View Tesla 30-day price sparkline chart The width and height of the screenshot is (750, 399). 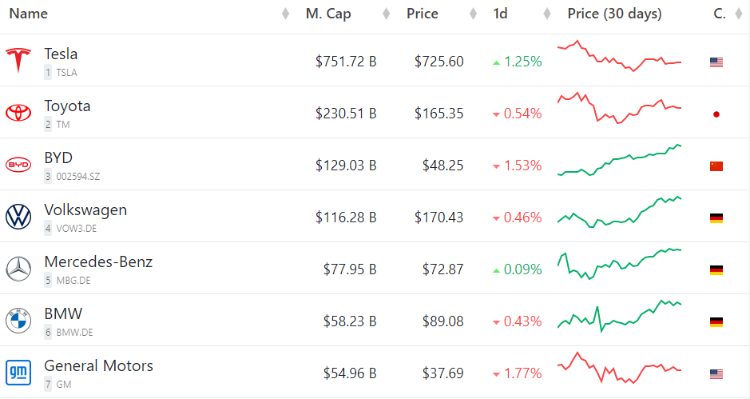[619, 56]
